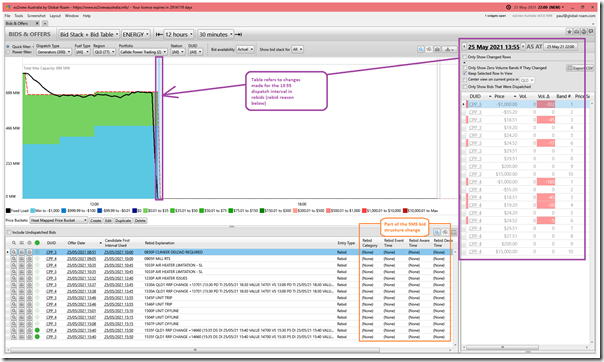Open the Window menu

tap(72, 16)
